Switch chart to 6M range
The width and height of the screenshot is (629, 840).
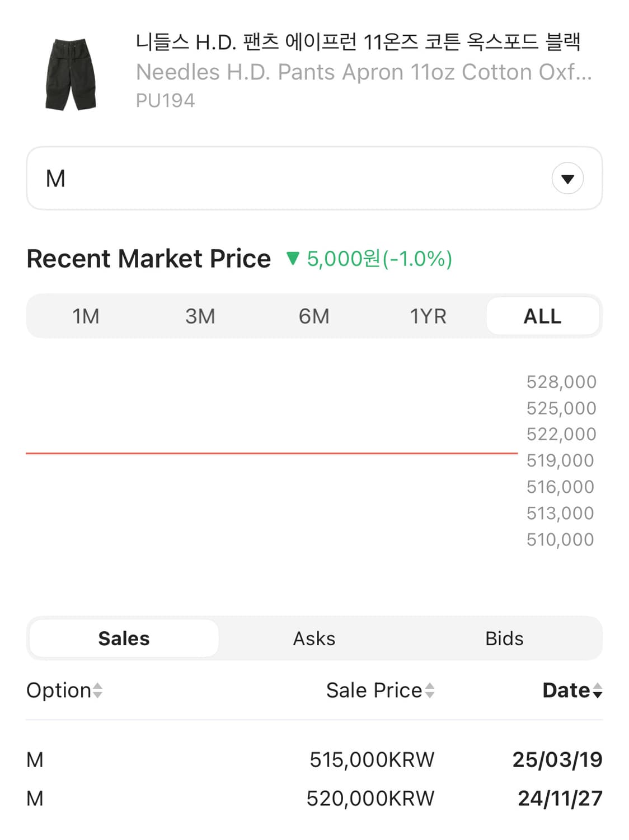[x=314, y=316]
